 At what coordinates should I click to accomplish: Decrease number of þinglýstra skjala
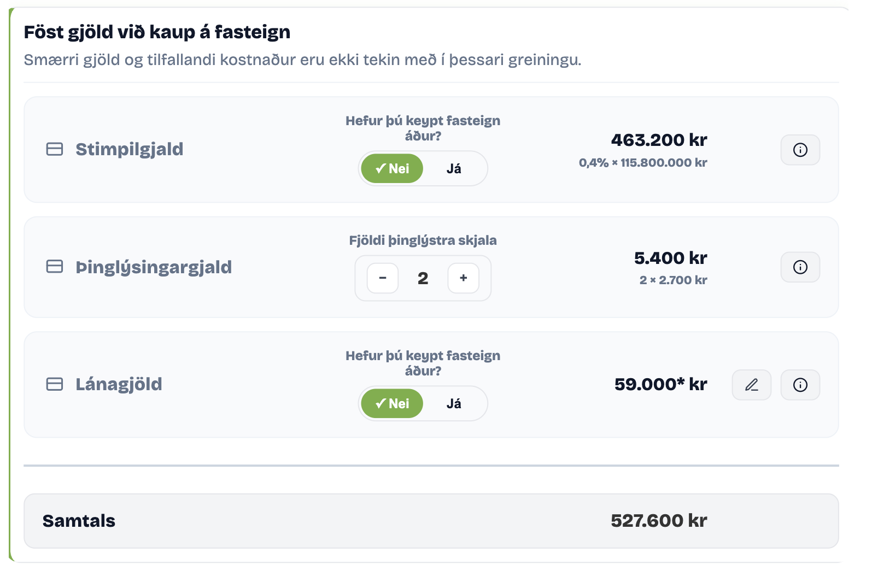[x=383, y=278]
